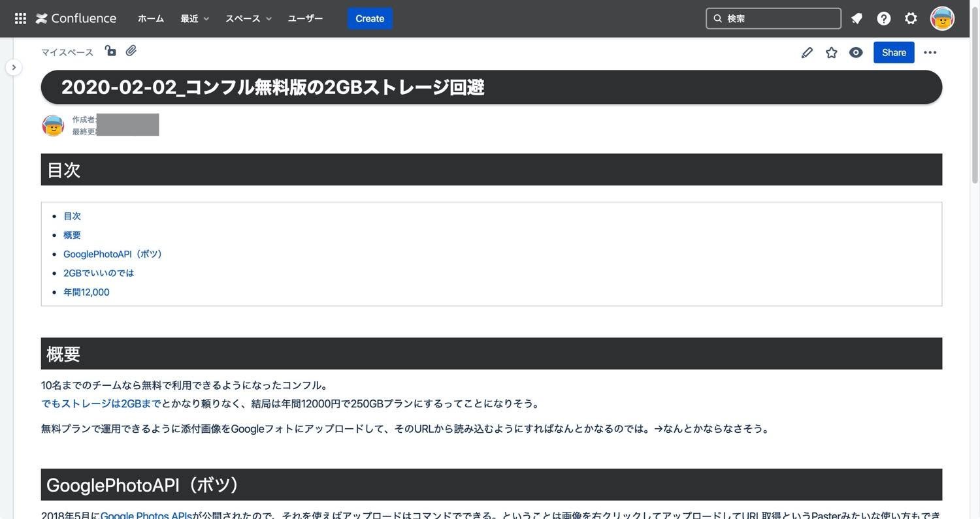Open the notifications icon
Viewport: 980px width, 519px height.
(x=857, y=18)
